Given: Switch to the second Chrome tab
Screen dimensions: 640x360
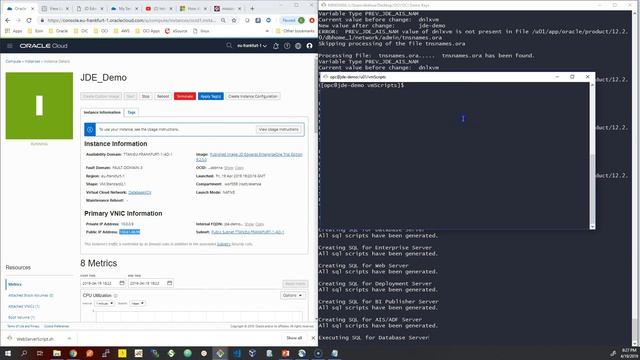Looking at the screenshot, I should (56, 8).
